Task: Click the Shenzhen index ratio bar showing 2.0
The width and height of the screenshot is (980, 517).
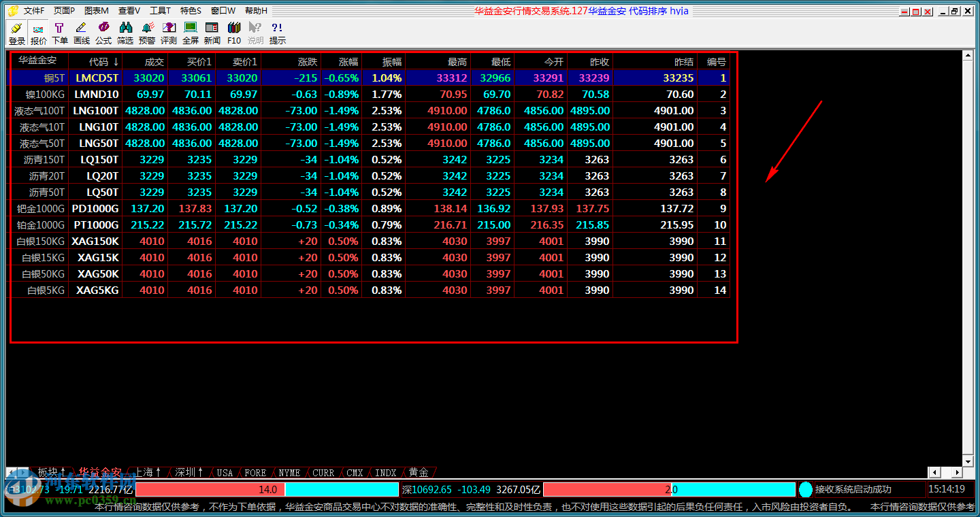Action: click(x=669, y=489)
